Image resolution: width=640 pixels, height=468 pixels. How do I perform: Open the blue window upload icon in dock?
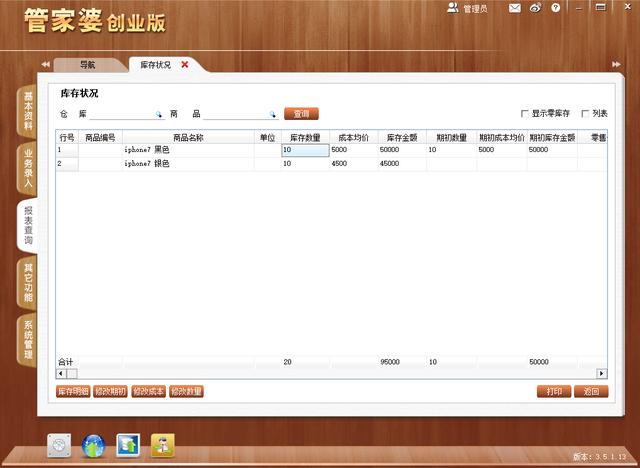pos(128,445)
